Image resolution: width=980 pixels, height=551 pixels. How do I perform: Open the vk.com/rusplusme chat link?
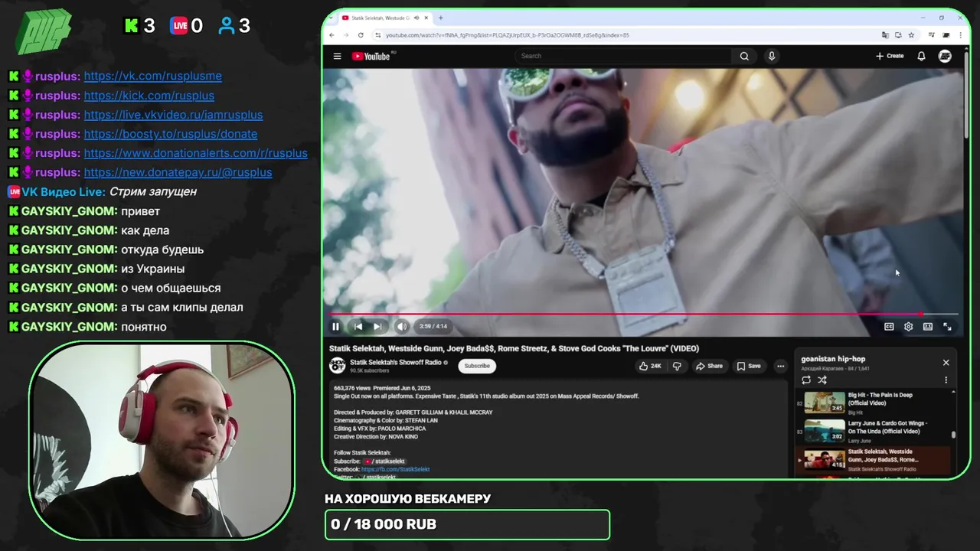click(152, 76)
